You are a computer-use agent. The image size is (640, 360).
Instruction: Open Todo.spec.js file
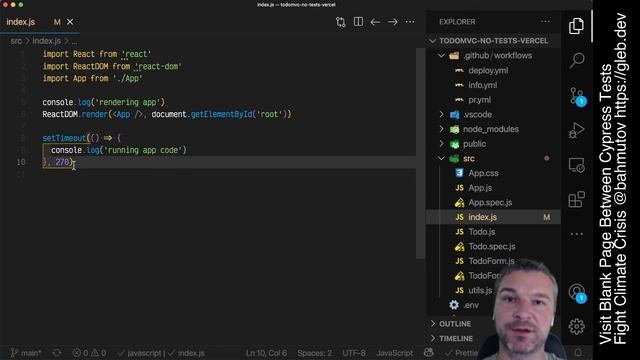(x=493, y=247)
